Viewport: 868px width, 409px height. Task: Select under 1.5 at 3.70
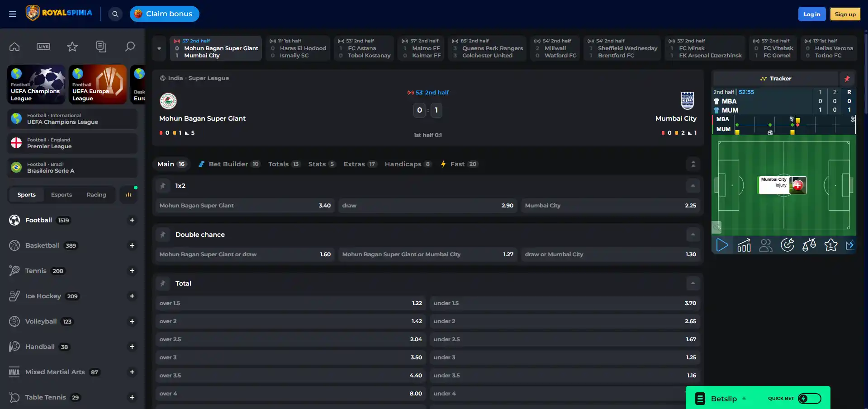pyautogui.click(x=565, y=303)
